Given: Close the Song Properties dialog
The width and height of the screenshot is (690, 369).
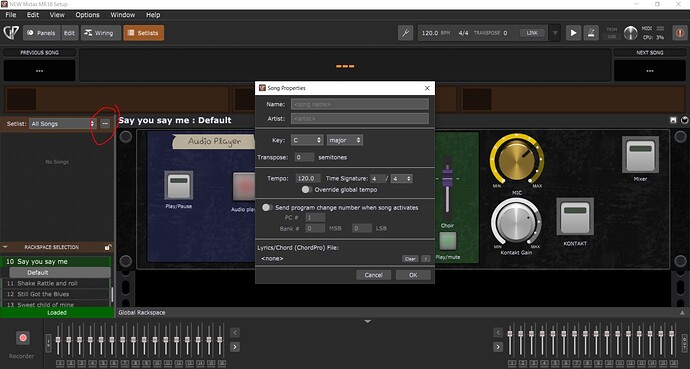Looking at the screenshot, I should [427, 88].
